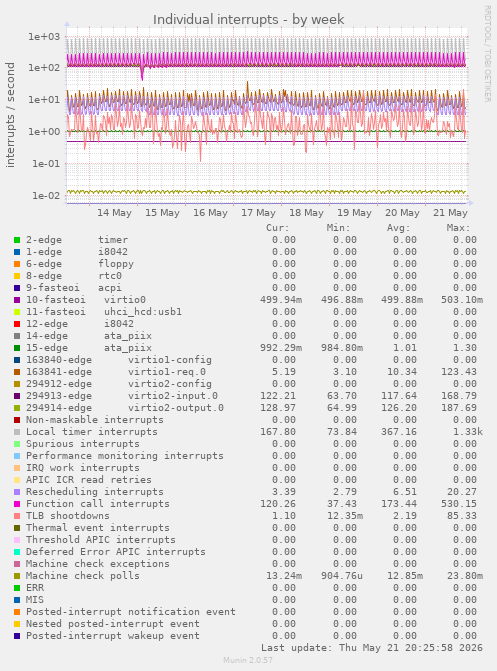The height and width of the screenshot is (671, 497).
Task: Click the 17 May axis label
Action: click(x=258, y=213)
